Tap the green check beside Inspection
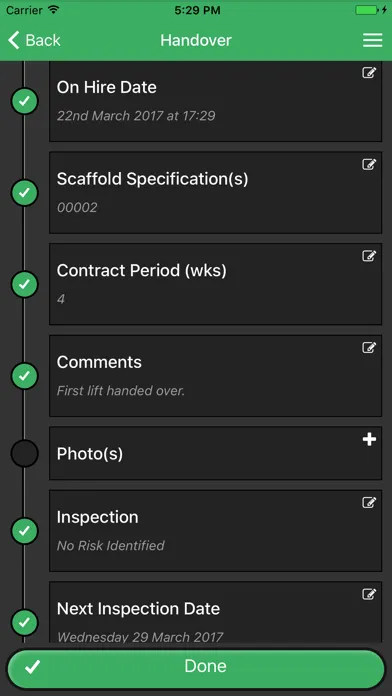 click(25, 530)
